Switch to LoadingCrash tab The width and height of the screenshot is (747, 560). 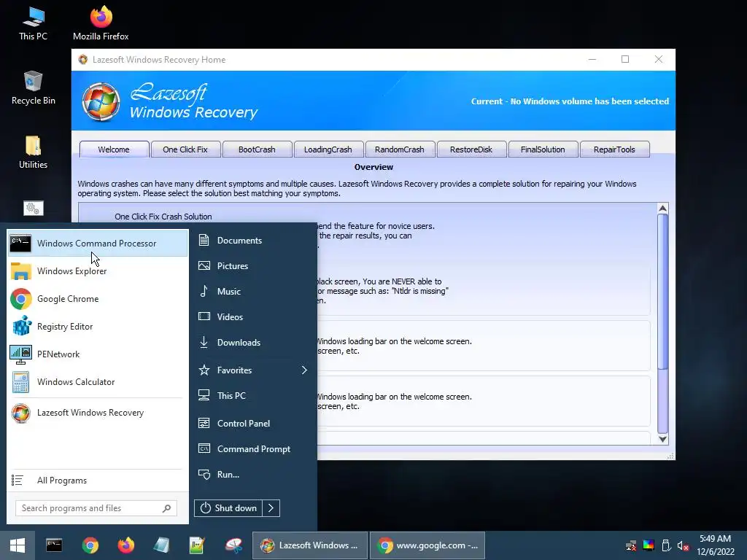(x=328, y=149)
